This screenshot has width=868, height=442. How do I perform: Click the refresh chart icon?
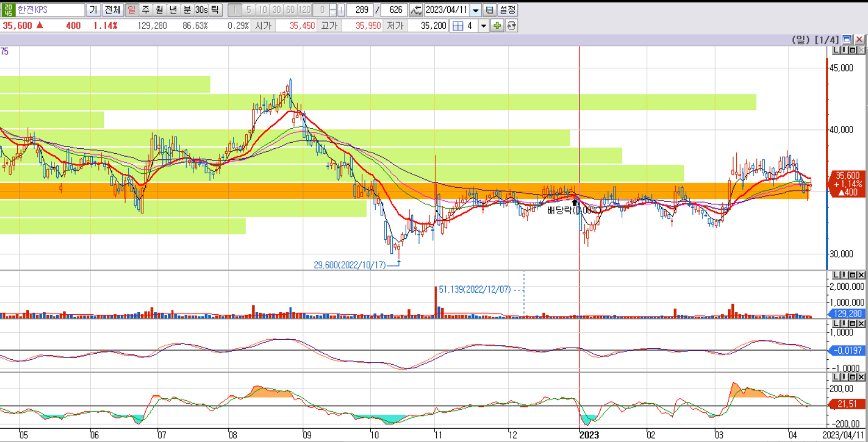pos(511,26)
